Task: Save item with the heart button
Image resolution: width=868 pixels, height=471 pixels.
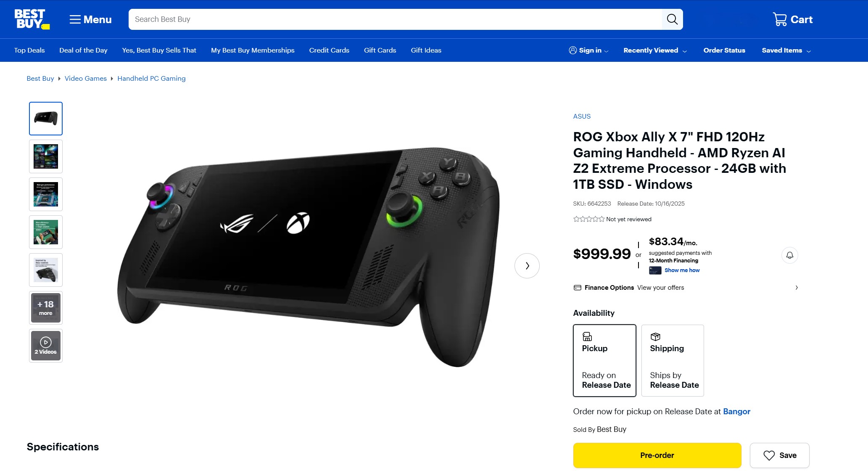Action: [x=779, y=455]
